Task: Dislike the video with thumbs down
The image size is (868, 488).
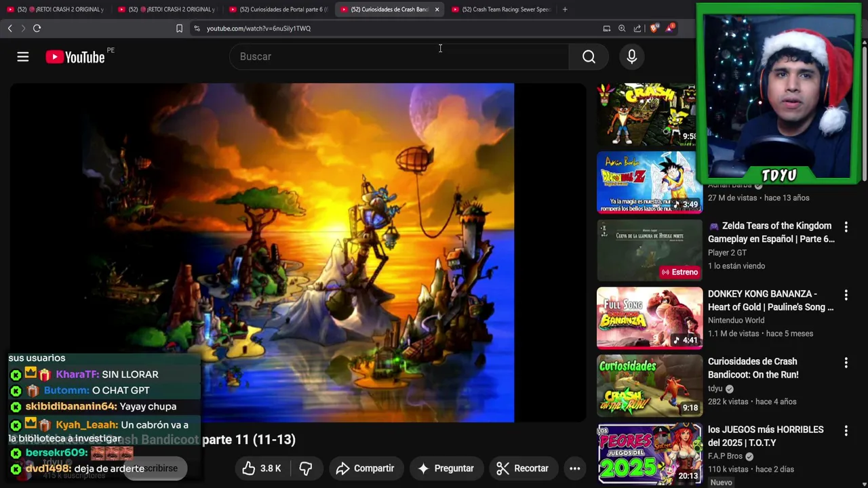Action: coord(306,468)
